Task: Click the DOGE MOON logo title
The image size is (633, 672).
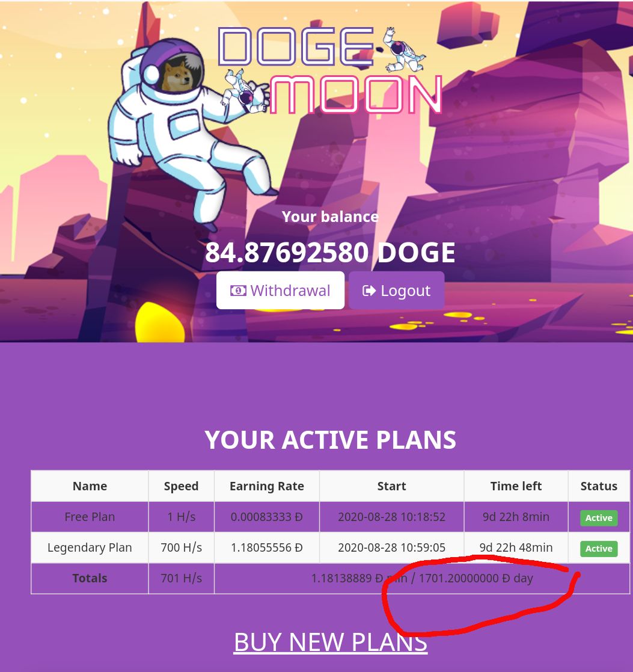Action: [330, 71]
